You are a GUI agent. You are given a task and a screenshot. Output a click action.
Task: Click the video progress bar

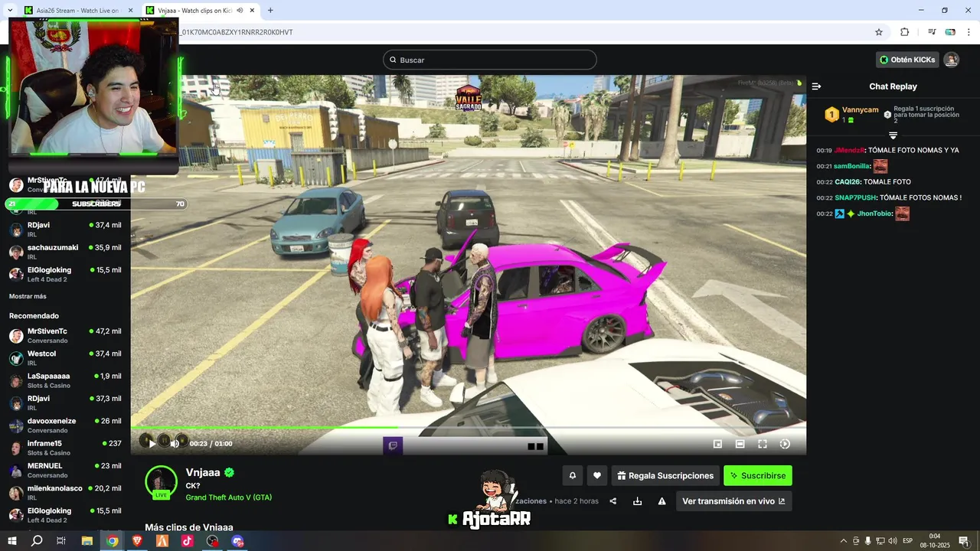pyautogui.click(x=469, y=427)
